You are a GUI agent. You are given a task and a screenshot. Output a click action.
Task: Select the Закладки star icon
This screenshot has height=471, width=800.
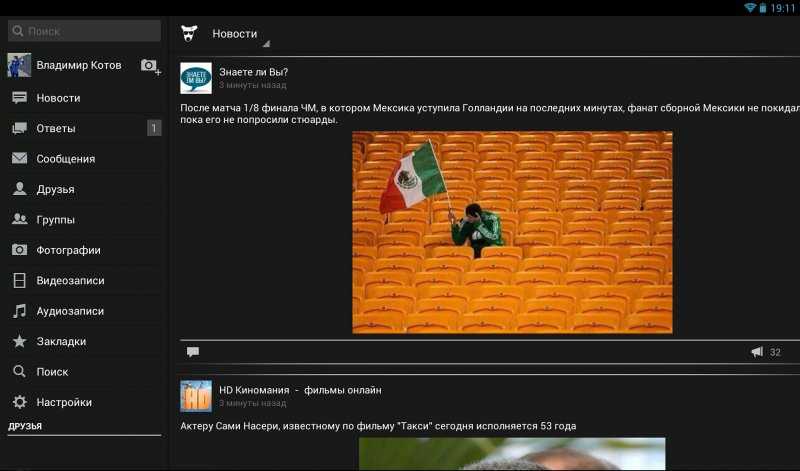click(19, 341)
